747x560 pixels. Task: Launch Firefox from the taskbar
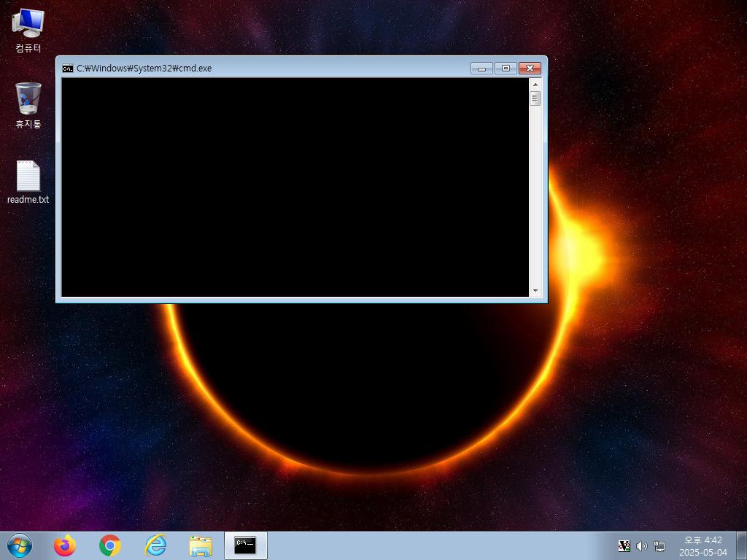[65, 545]
